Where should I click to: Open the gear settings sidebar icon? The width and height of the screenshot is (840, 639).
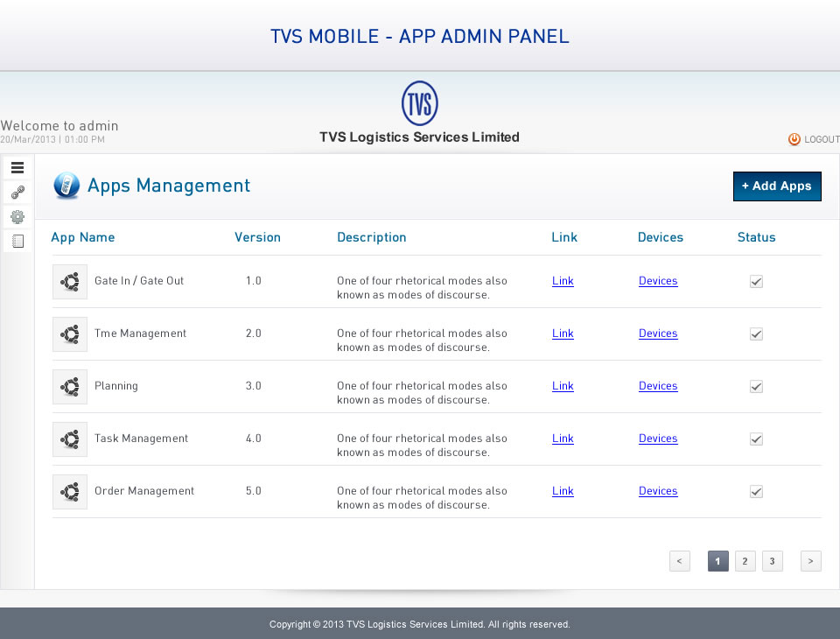pos(17,216)
